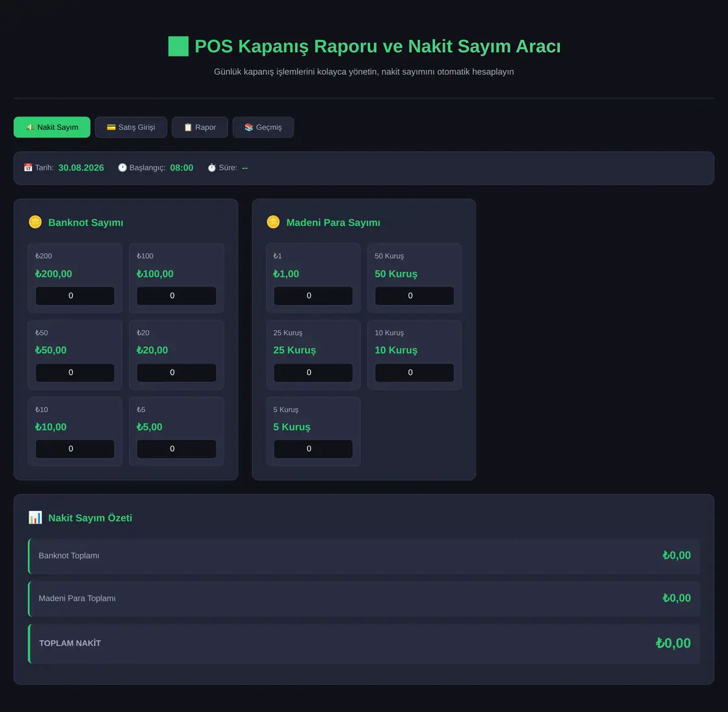
Task: Click the Banknot Sayımı section heading
Action: (x=86, y=223)
